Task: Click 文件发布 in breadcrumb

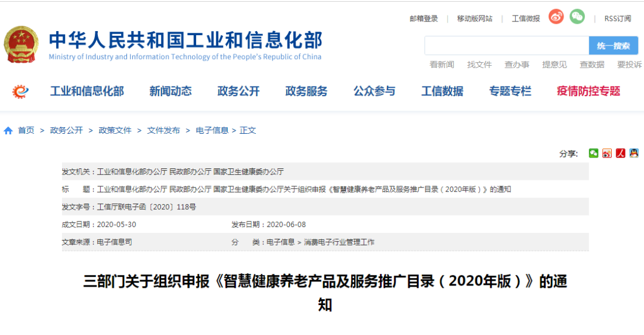Action: [163, 130]
